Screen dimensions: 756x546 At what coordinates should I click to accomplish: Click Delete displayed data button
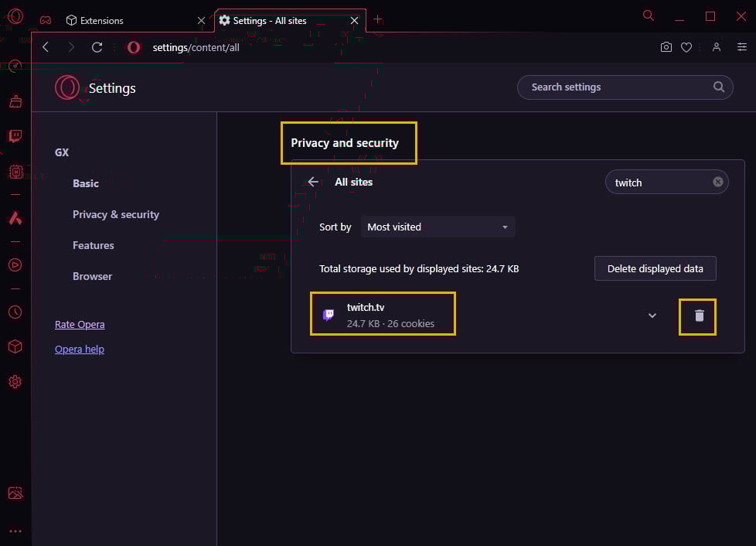click(x=656, y=268)
